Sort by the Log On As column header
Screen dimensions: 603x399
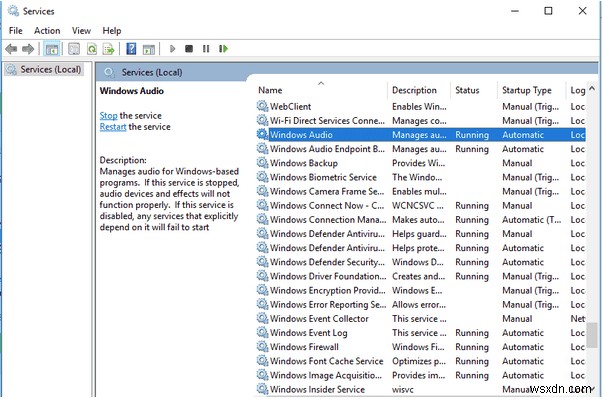coord(576,90)
